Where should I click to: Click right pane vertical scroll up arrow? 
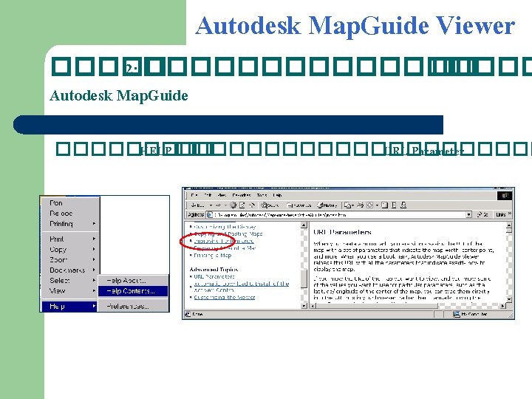click(x=509, y=225)
